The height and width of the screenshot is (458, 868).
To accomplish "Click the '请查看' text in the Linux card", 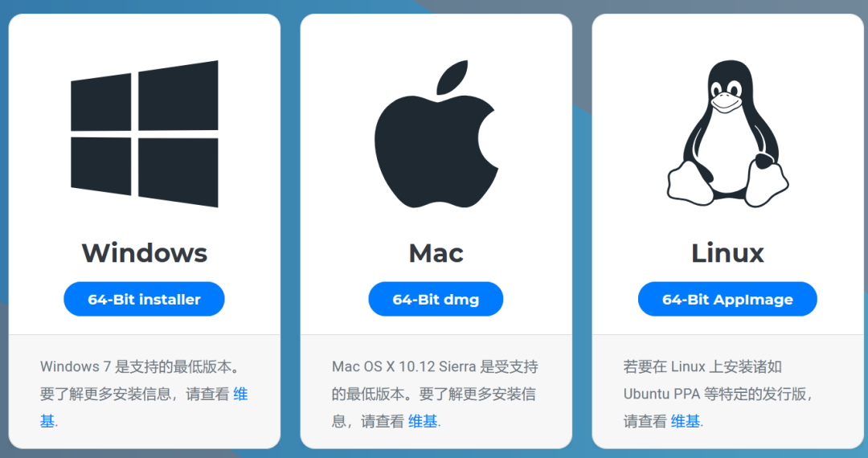I will point(645,422).
